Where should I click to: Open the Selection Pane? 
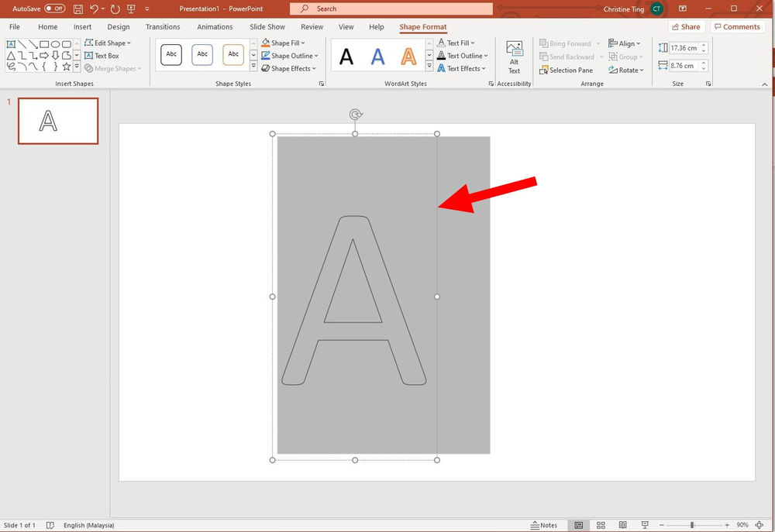point(566,70)
